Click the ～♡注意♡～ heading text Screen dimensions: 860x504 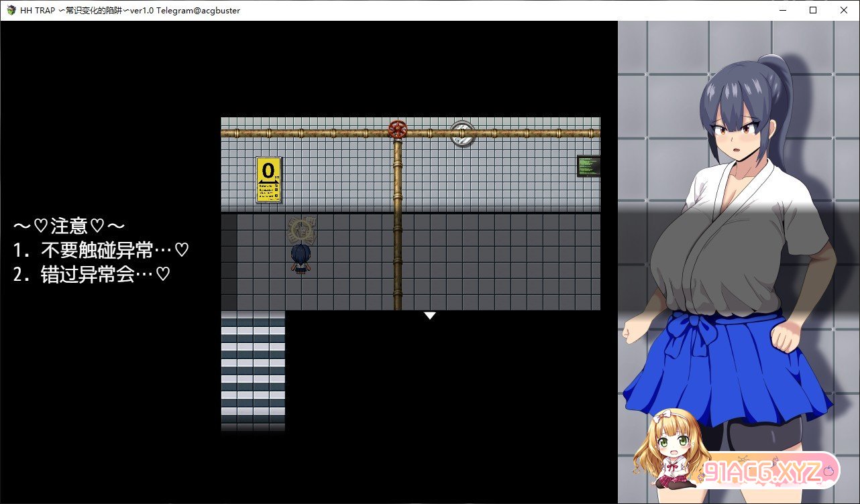coord(69,226)
